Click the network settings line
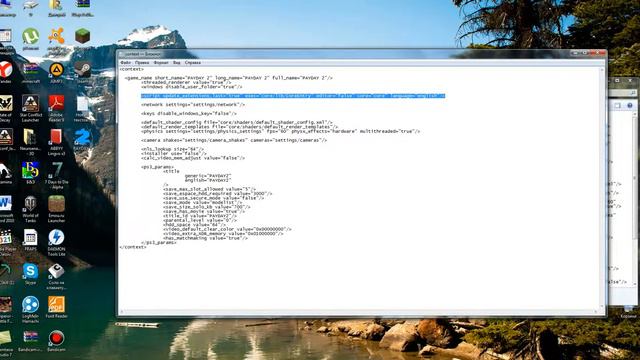Viewport: 640px width, 360px height. click(x=193, y=105)
